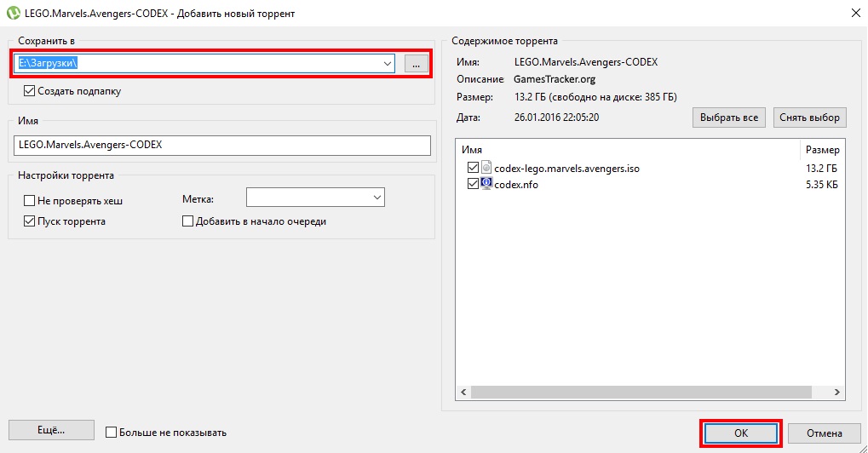868x453 pixels.
Task: Click the file list horizontal scrollbar thumb
Action: click(641, 393)
